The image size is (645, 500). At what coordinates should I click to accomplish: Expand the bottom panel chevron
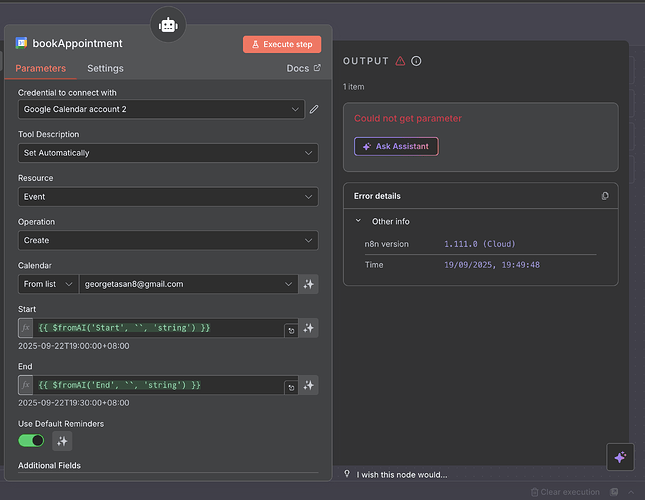pyautogui.click(x=631, y=492)
